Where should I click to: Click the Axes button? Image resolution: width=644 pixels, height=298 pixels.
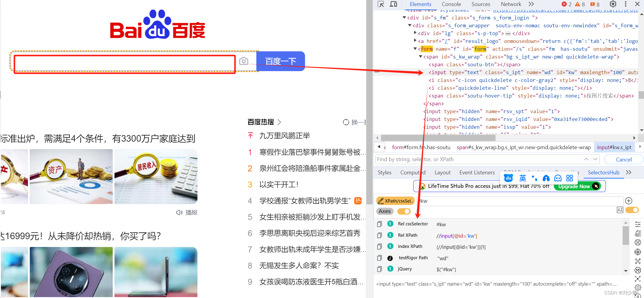(x=385, y=211)
